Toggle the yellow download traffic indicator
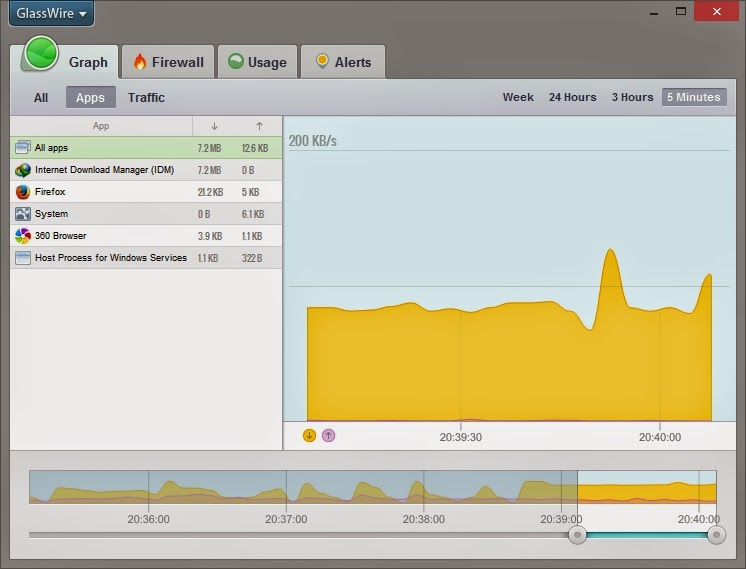 coord(309,435)
